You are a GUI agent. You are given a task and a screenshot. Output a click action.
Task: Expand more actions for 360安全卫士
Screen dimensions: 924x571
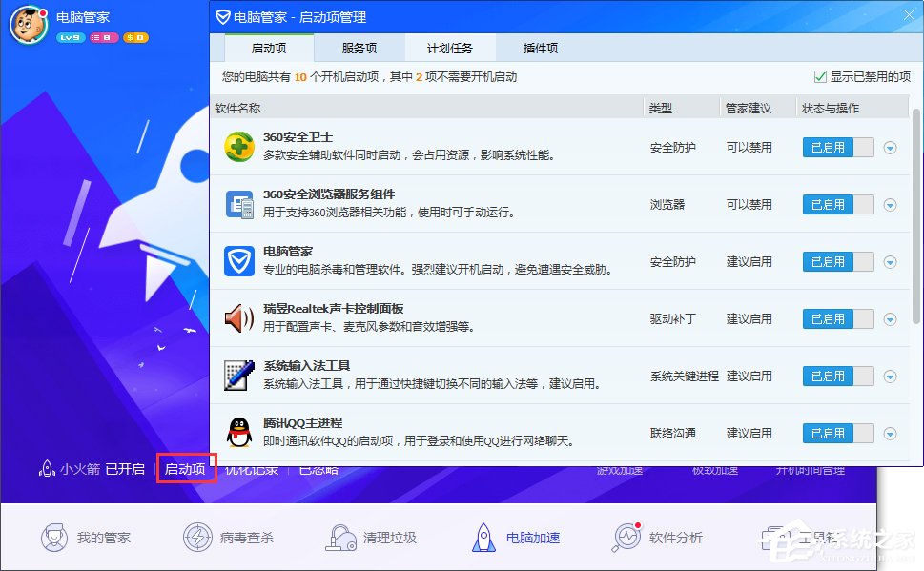891,147
